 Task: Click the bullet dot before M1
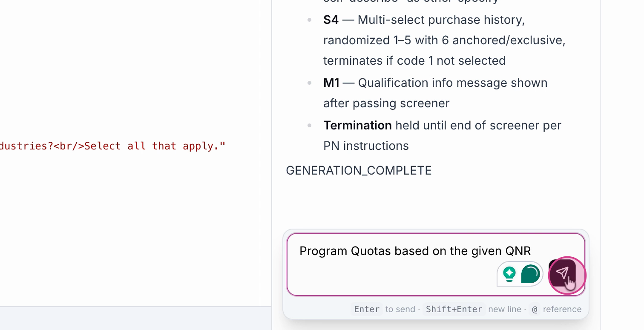(x=310, y=83)
